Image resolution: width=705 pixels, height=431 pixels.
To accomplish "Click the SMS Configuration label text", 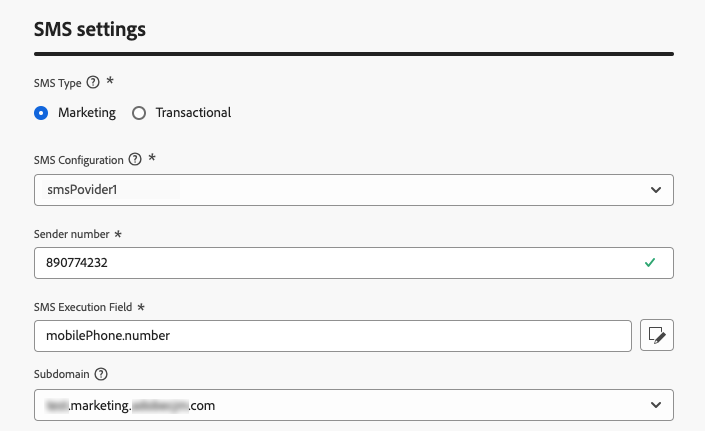I will pos(78,159).
